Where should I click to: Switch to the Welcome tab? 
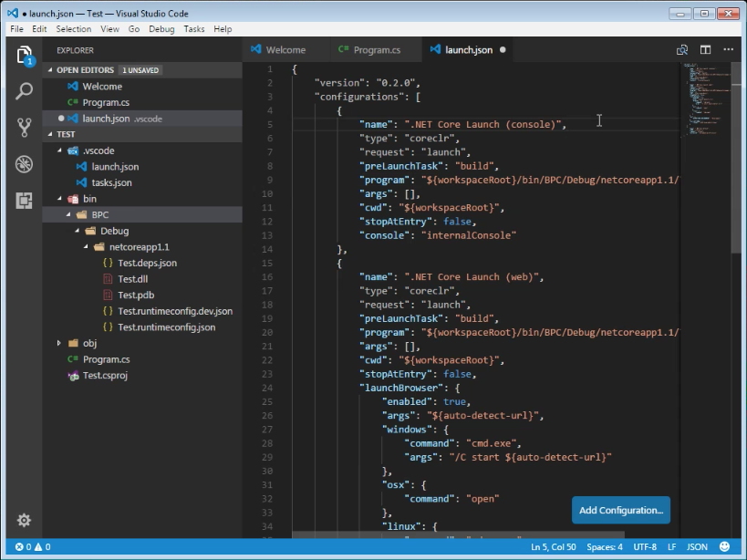pyautogui.click(x=285, y=49)
